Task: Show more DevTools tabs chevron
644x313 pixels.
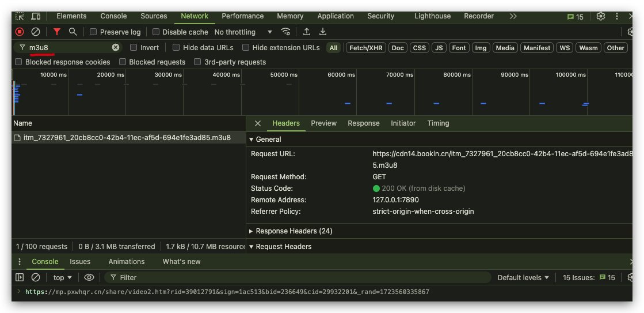Action: coord(513,17)
